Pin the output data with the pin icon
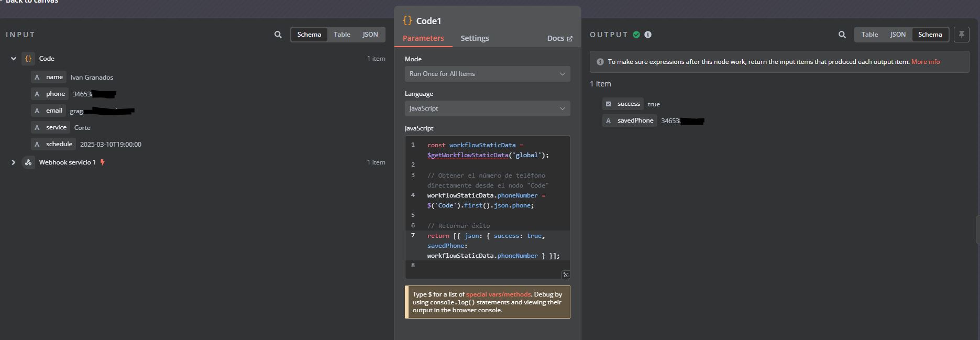 click(961, 35)
